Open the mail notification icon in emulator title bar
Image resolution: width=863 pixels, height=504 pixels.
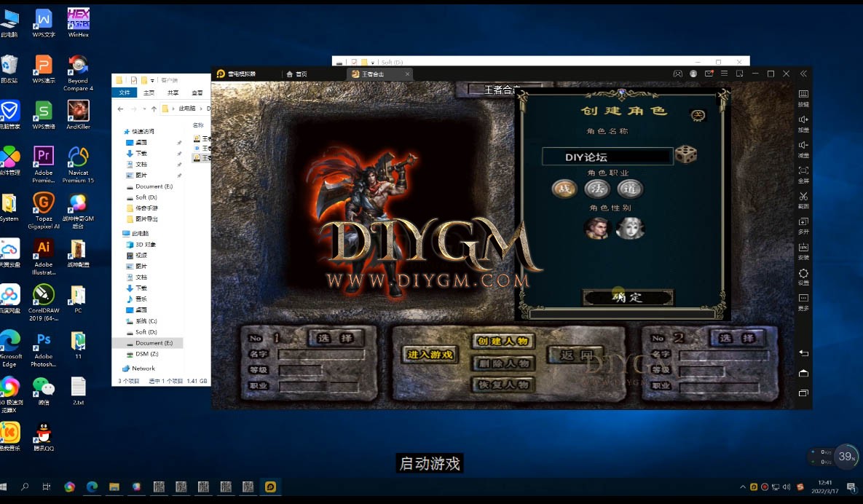(709, 74)
